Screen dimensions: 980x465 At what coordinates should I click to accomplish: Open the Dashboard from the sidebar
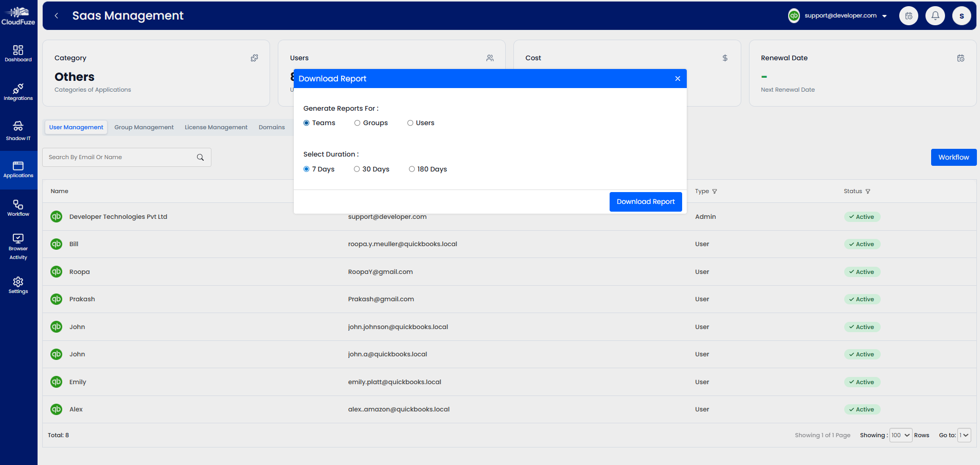[x=19, y=54]
